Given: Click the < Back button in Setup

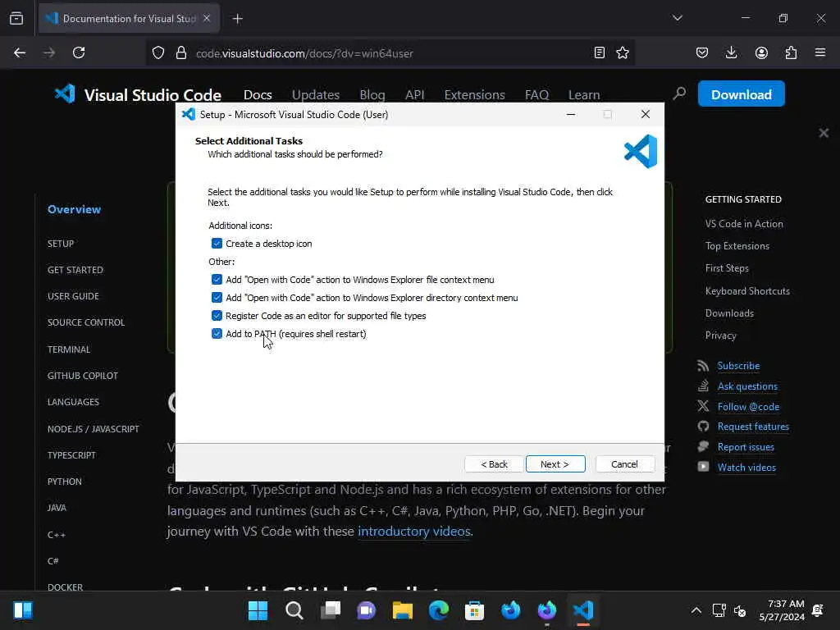Looking at the screenshot, I should point(494,464).
